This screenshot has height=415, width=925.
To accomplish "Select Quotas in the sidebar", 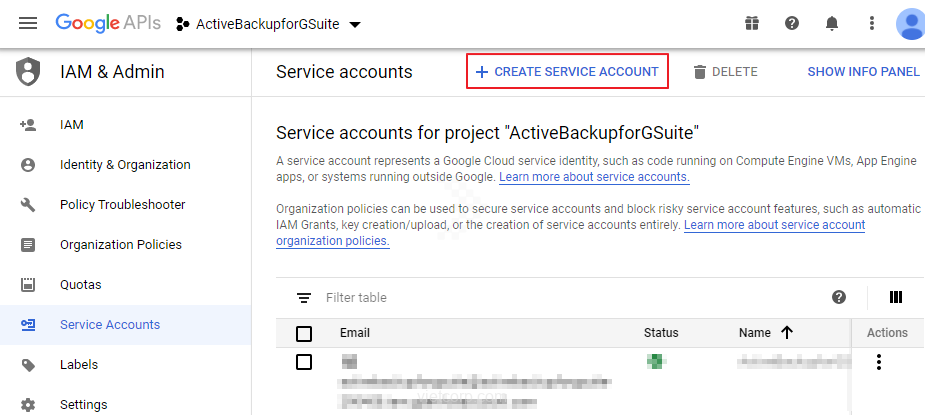I will (x=80, y=285).
